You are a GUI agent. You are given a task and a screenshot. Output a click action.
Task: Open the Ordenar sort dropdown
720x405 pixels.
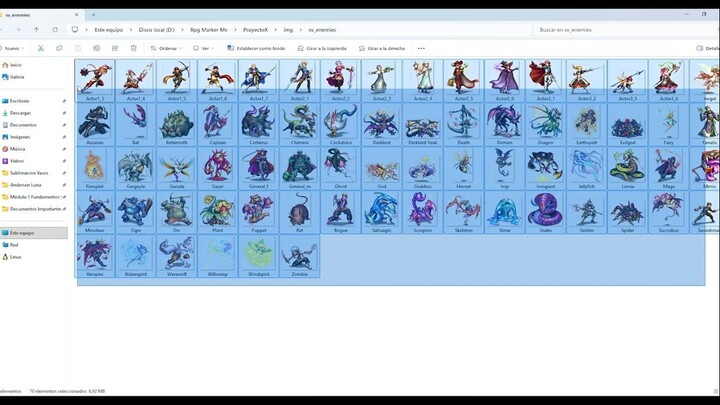(x=166, y=48)
